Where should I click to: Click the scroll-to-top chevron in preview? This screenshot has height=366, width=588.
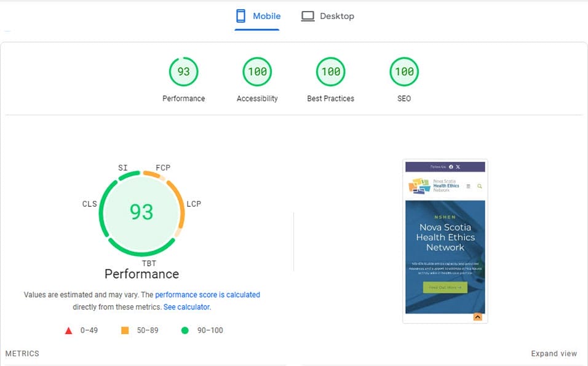(477, 316)
